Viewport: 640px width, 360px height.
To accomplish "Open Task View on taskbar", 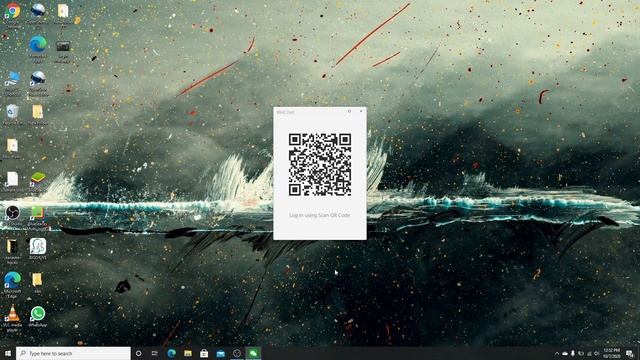I will (x=155, y=353).
